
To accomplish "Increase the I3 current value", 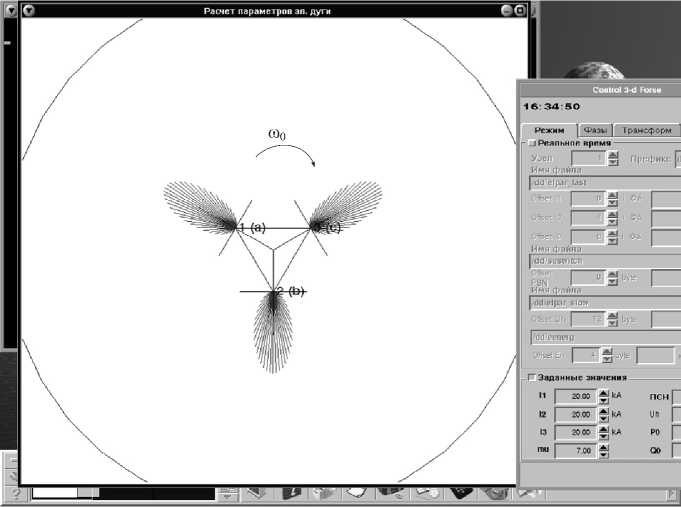I will [604, 428].
